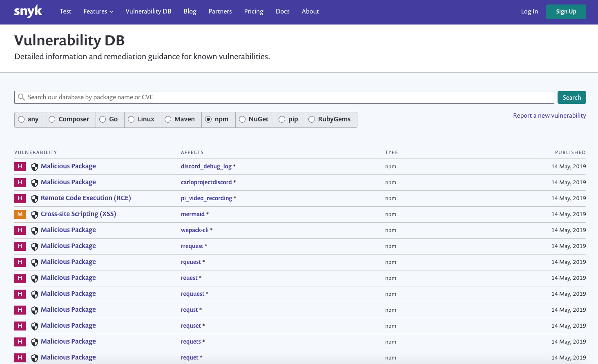Select the Linux radio button
Viewport: 598px width, 364px height.
131,119
